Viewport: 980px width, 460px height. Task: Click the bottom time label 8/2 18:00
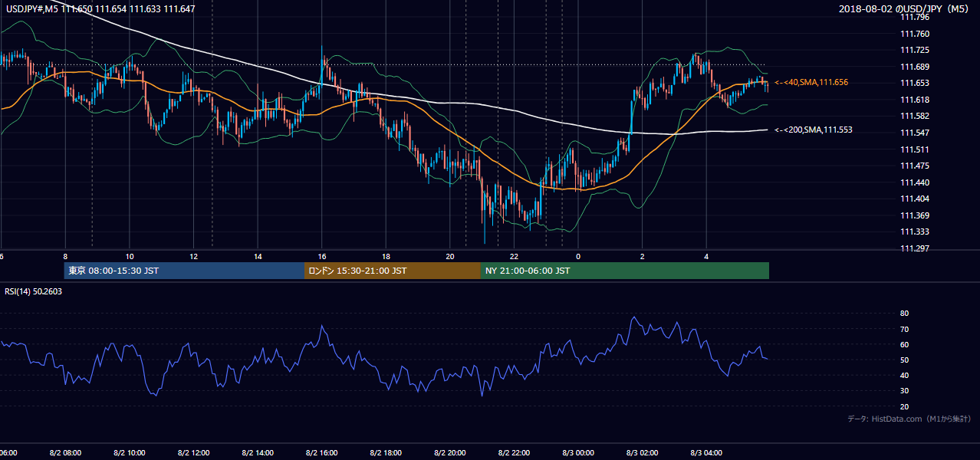pyautogui.click(x=386, y=453)
